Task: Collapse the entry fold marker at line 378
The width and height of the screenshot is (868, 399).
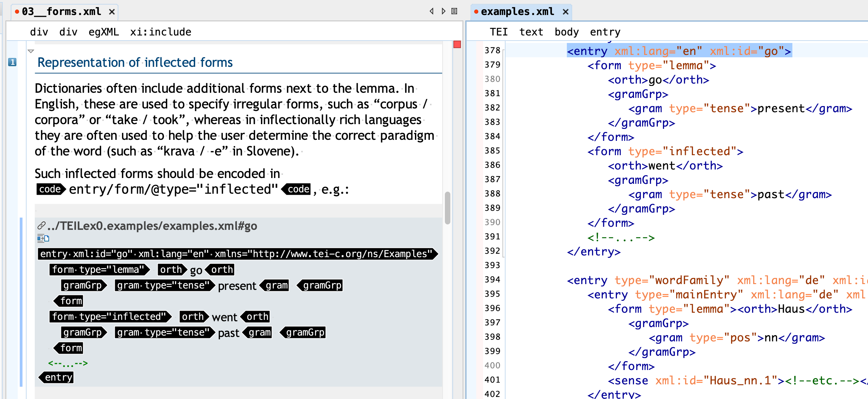Action: click(x=503, y=51)
